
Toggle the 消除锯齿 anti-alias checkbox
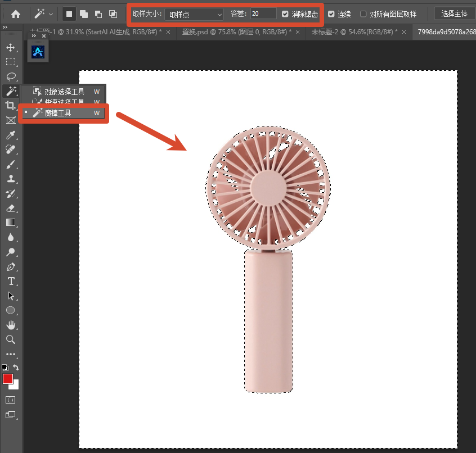point(285,14)
